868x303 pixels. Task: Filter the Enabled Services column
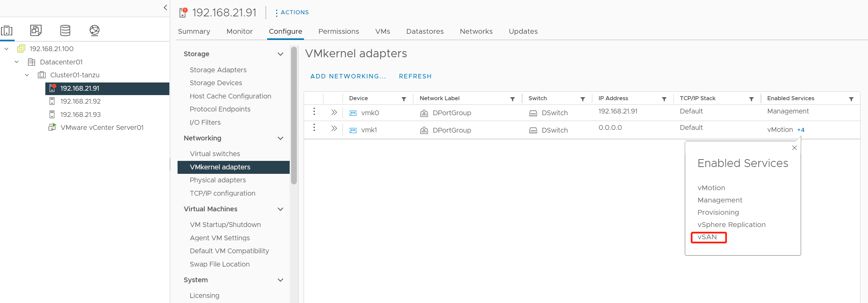[x=851, y=99]
